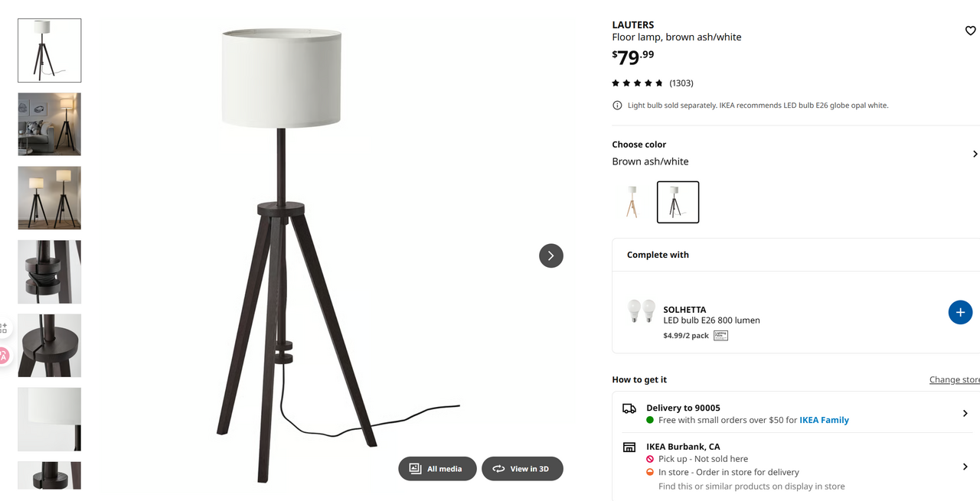Click the delivery truck icon
The image size is (980, 501).
tap(629, 408)
